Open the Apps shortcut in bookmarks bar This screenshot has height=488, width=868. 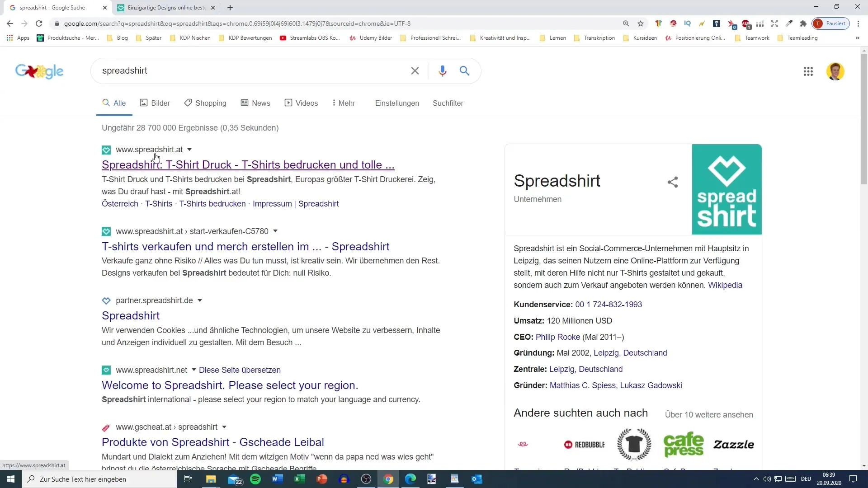click(18, 38)
